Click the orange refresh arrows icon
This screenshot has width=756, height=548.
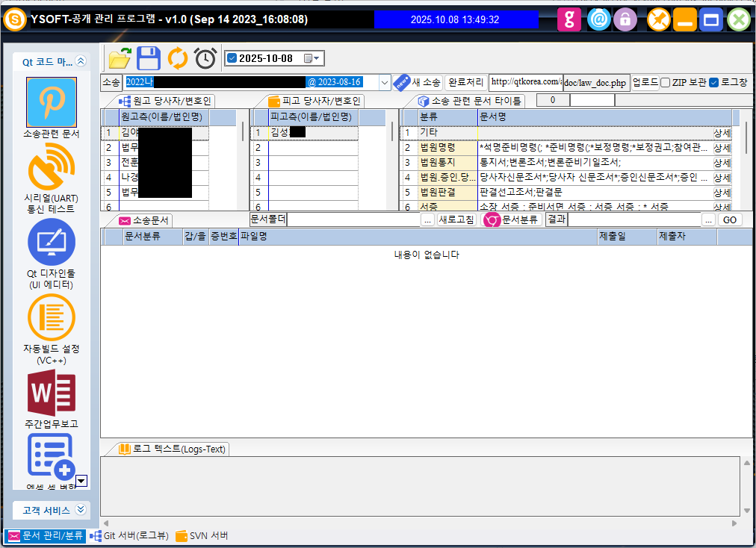178,58
